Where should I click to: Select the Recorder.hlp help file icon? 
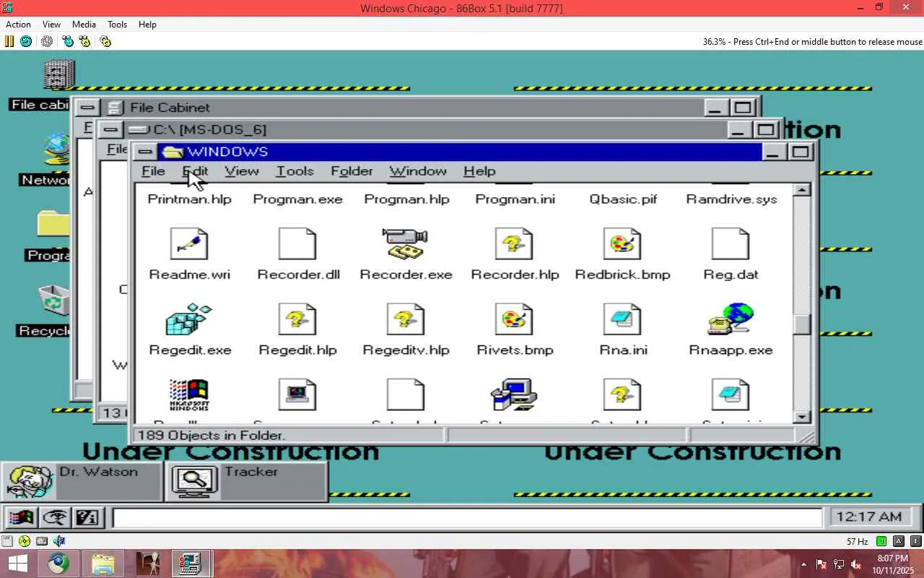514,244
